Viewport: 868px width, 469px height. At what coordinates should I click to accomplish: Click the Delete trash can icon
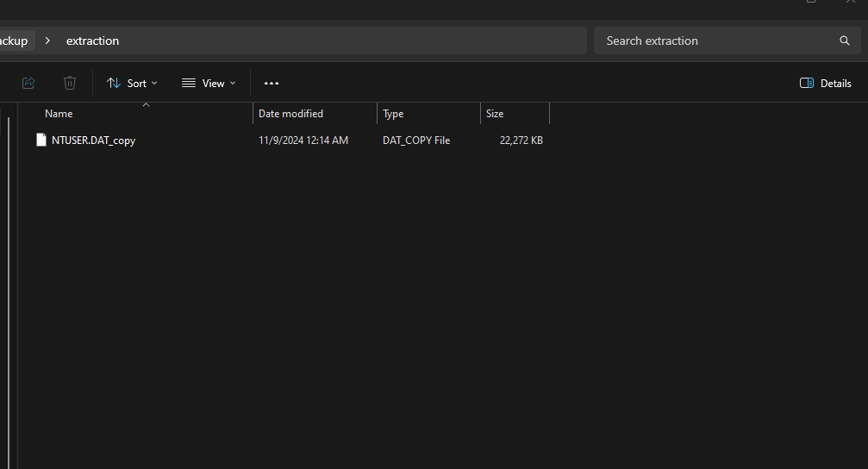point(70,83)
